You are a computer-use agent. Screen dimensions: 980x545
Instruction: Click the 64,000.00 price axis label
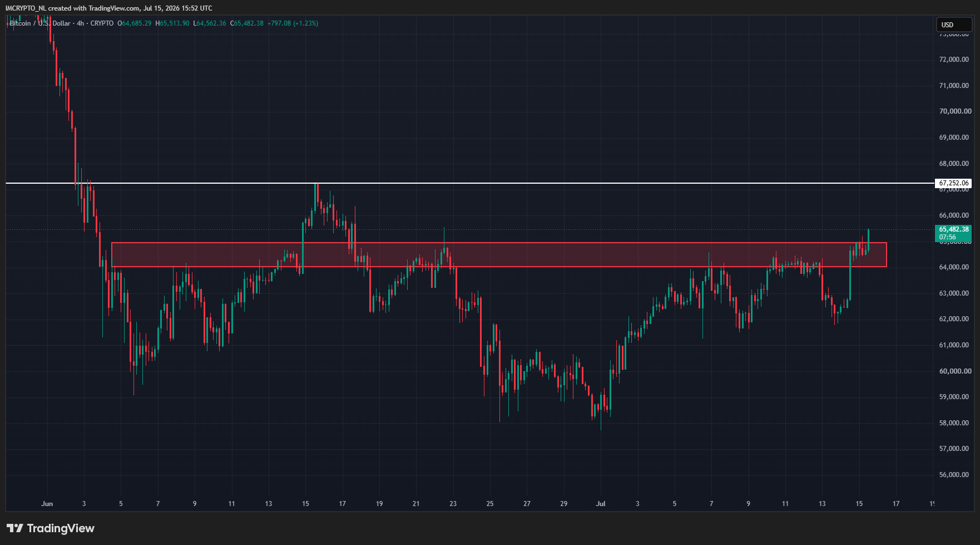(954, 267)
